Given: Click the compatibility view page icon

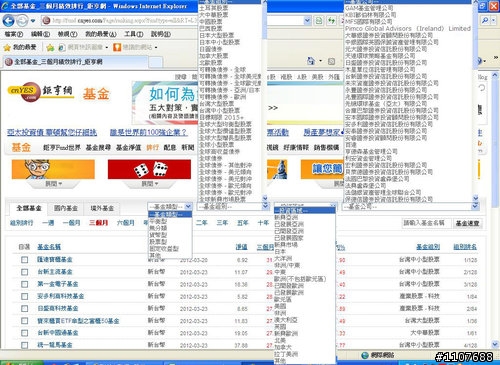Looking at the screenshot, I should (x=319, y=21).
